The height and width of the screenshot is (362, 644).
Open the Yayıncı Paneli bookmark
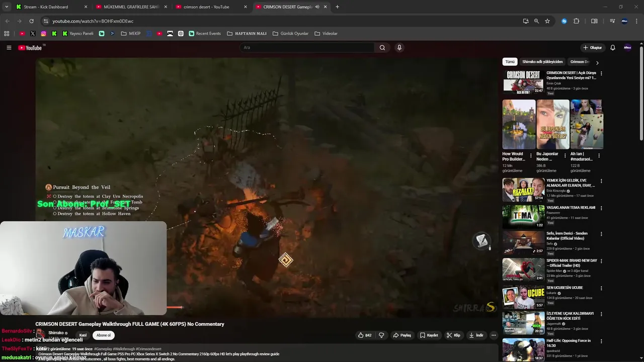[78, 34]
